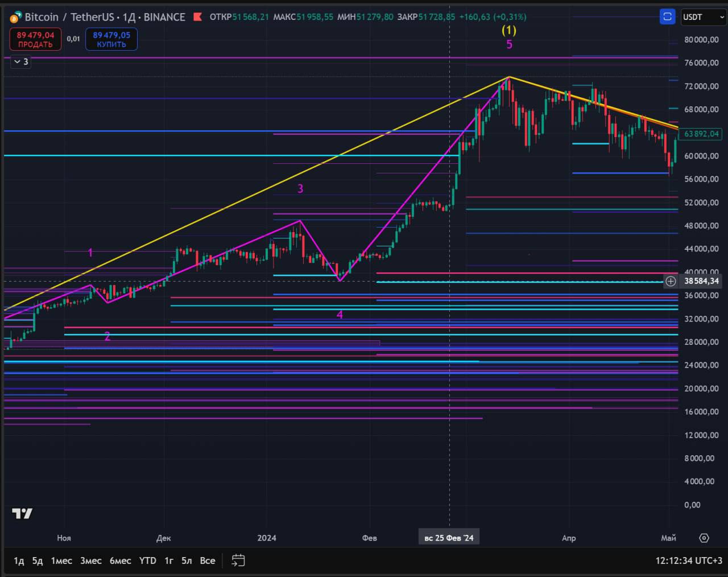The width and height of the screenshot is (728, 577).
Task: Select the 5л time range
Action: (187, 560)
